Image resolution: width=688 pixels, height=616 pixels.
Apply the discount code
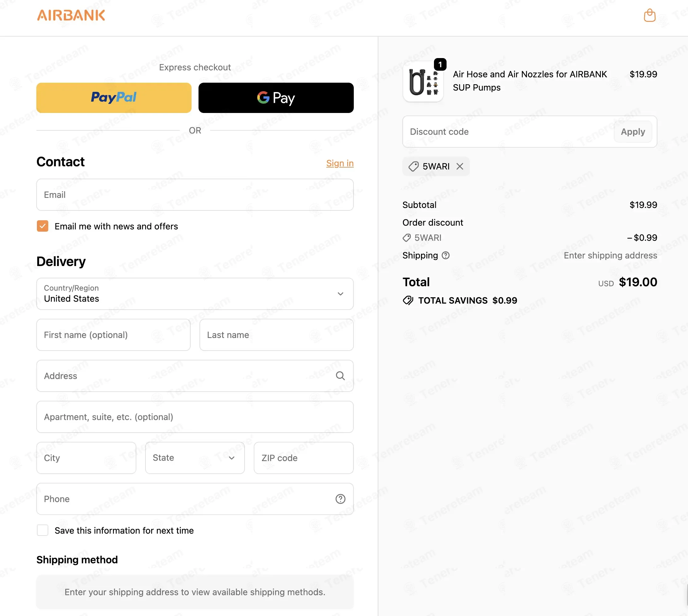[x=632, y=132]
